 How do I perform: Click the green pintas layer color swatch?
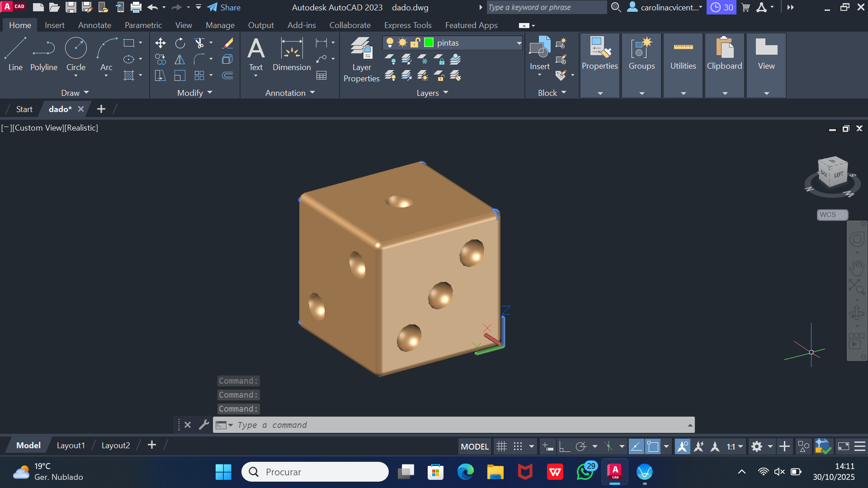429,42
